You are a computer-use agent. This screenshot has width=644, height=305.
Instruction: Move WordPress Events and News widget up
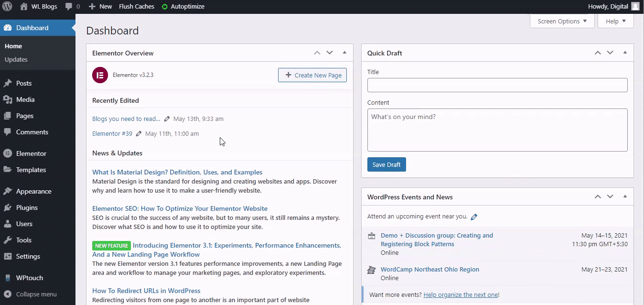click(x=598, y=196)
